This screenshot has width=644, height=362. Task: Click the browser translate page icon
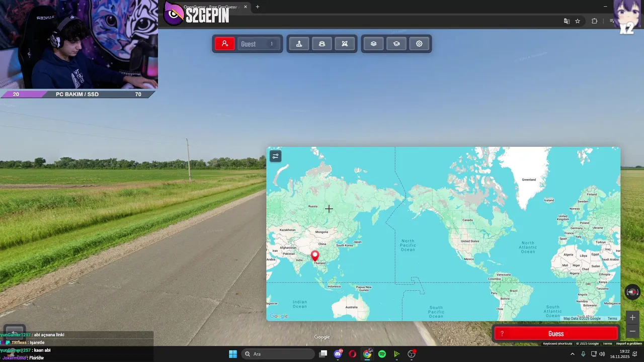[x=567, y=21]
